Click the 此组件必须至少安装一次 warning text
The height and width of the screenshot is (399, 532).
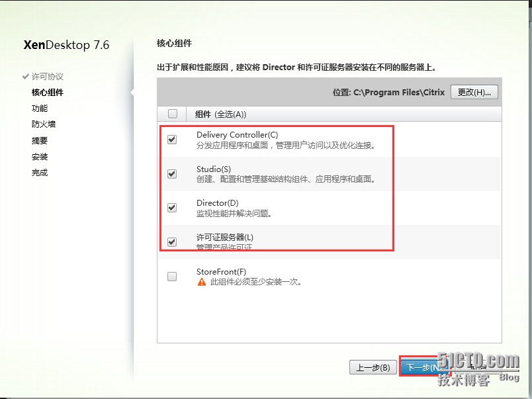pyautogui.click(x=256, y=282)
